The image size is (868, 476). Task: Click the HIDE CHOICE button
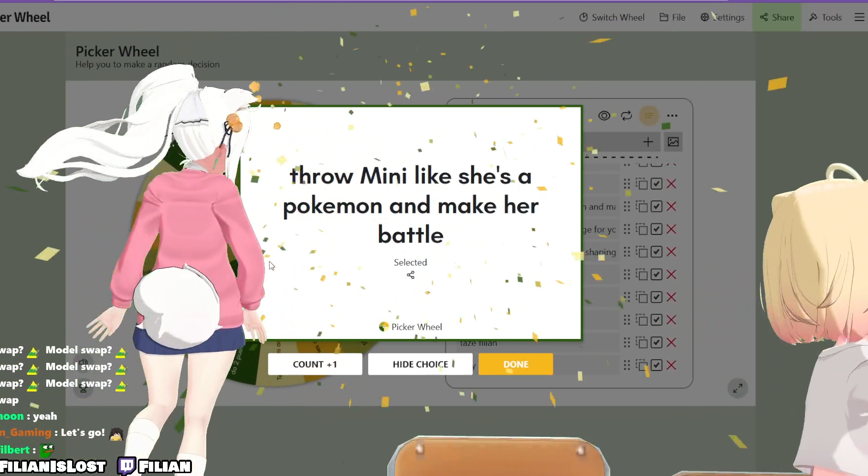click(420, 364)
